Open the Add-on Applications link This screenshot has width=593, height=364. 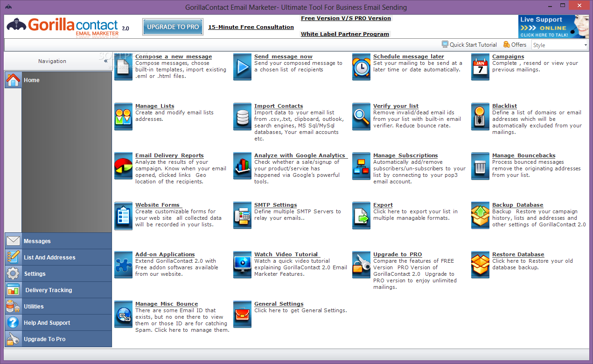165,254
